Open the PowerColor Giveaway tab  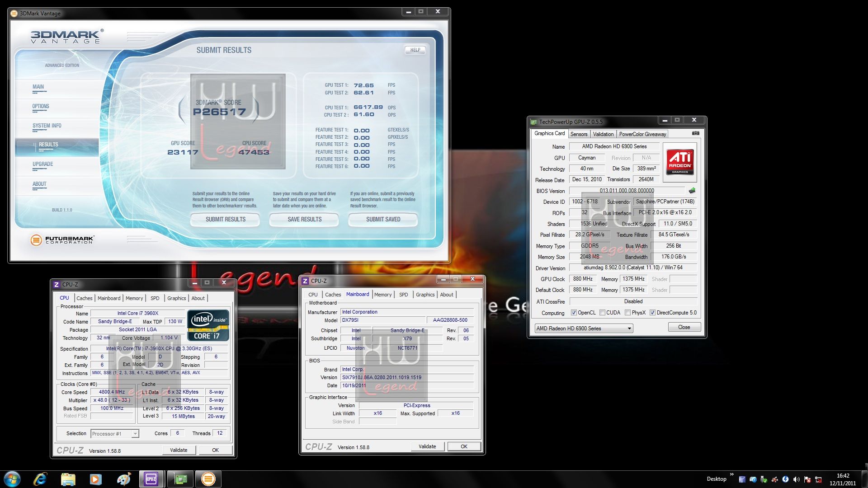[x=642, y=134]
